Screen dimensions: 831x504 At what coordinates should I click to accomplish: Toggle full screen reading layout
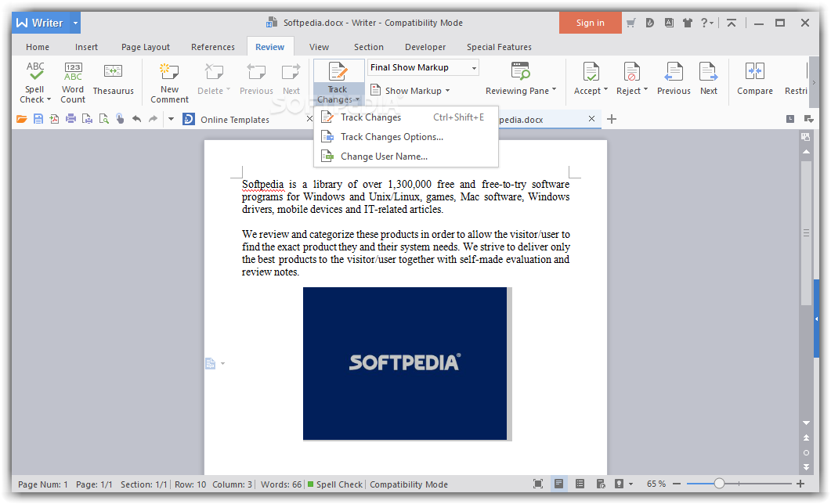[538, 484]
